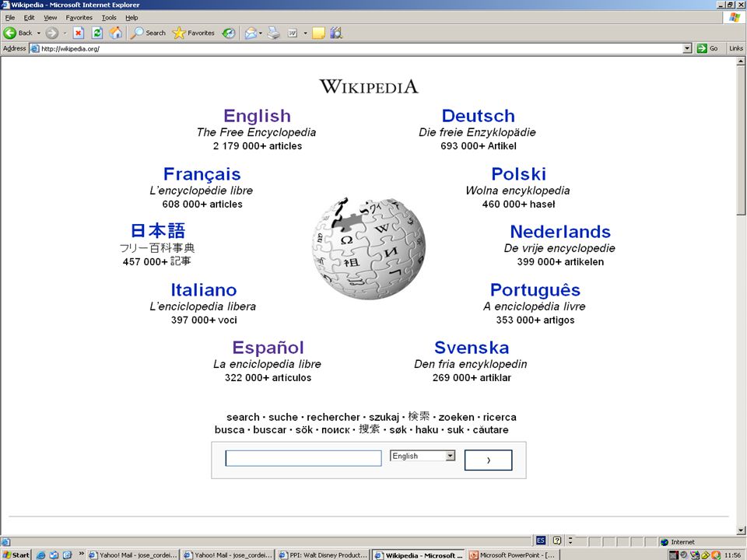747x560 pixels.
Task: Submit search with the arrow button
Action: click(x=489, y=460)
